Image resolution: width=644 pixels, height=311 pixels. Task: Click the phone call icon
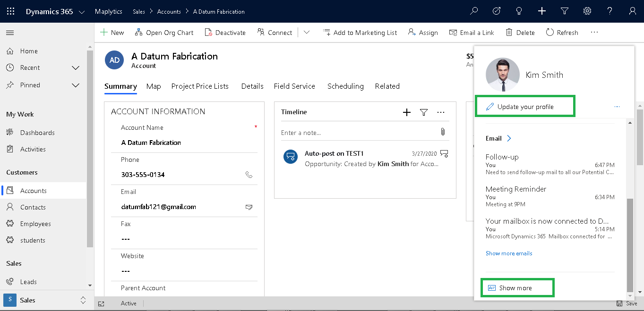point(249,175)
